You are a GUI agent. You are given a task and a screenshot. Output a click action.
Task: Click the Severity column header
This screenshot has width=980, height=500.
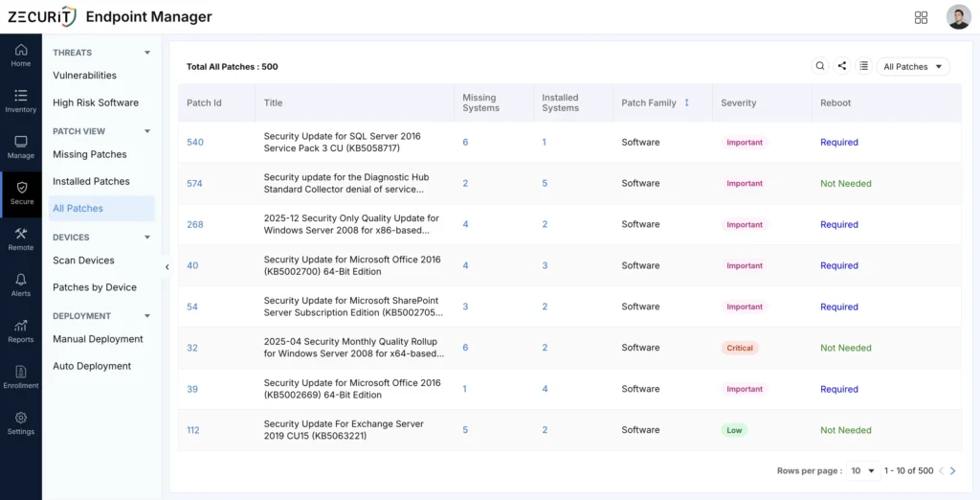tap(738, 102)
